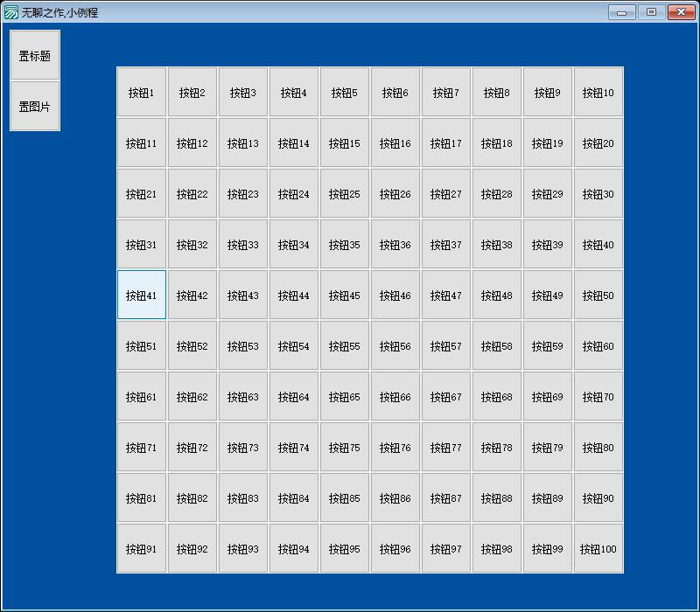Viewport: 700px width, 612px height.
Task: Select the highlighted 按钮41 button
Action: (x=142, y=296)
